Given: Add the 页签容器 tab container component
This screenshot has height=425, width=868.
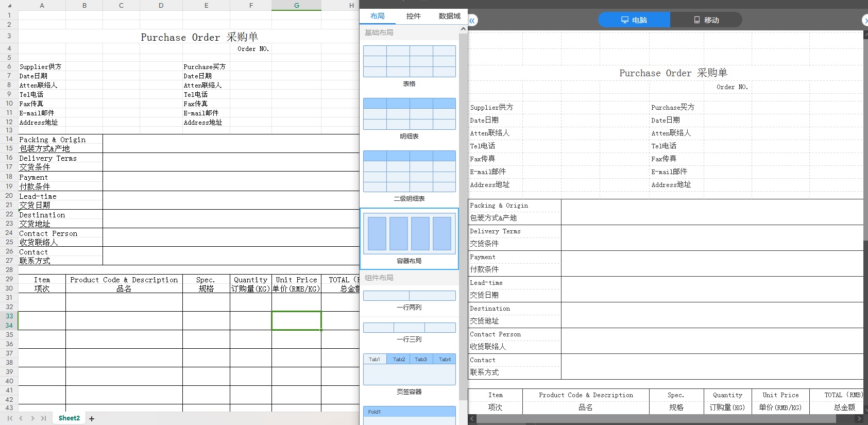Looking at the screenshot, I should [x=409, y=369].
